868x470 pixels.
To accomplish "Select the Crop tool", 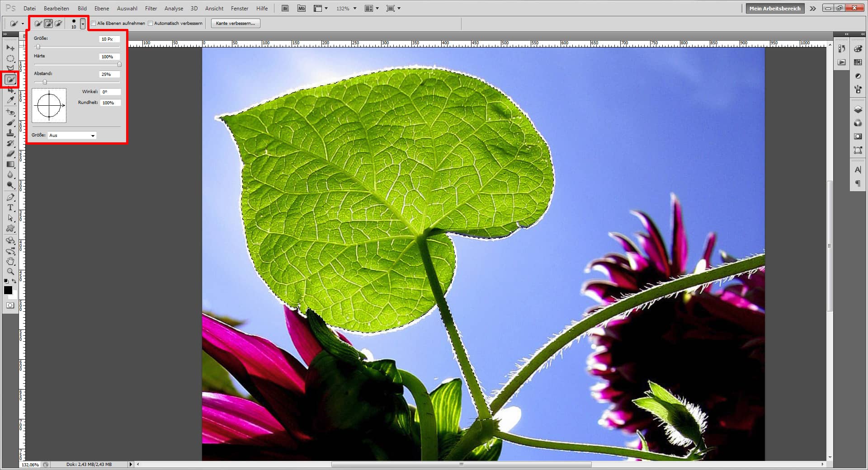I will click(x=11, y=89).
